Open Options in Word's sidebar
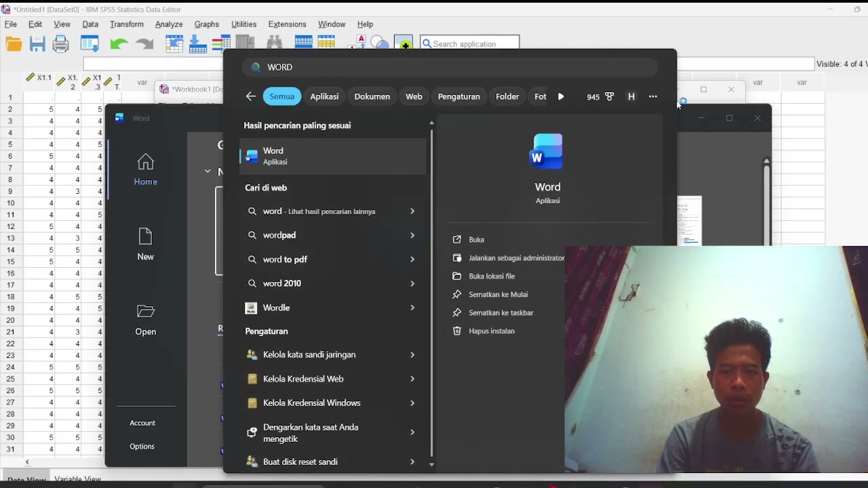Screen dimensions: 868x488 (142, 446)
